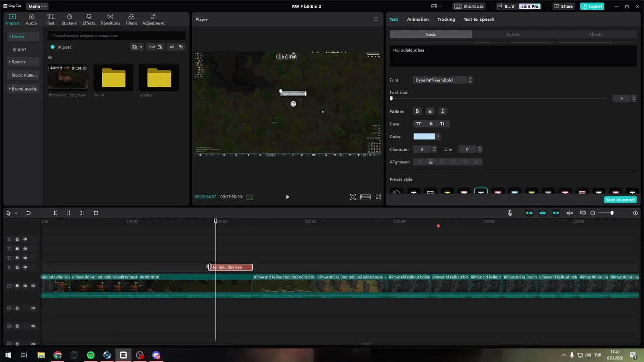Apply Italic text pattern

[443, 111]
